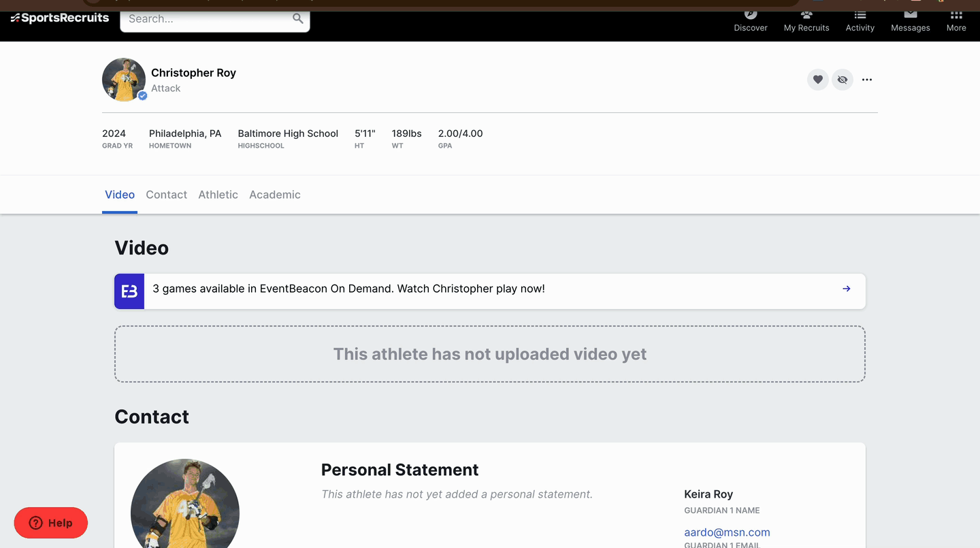
Task: Click the search magnifier icon
Action: [297, 18]
